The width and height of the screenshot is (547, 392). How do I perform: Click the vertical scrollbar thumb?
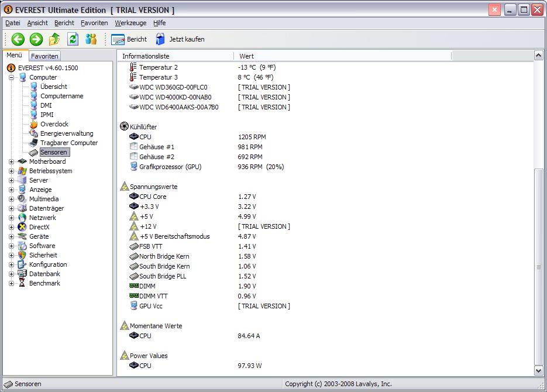(538, 267)
